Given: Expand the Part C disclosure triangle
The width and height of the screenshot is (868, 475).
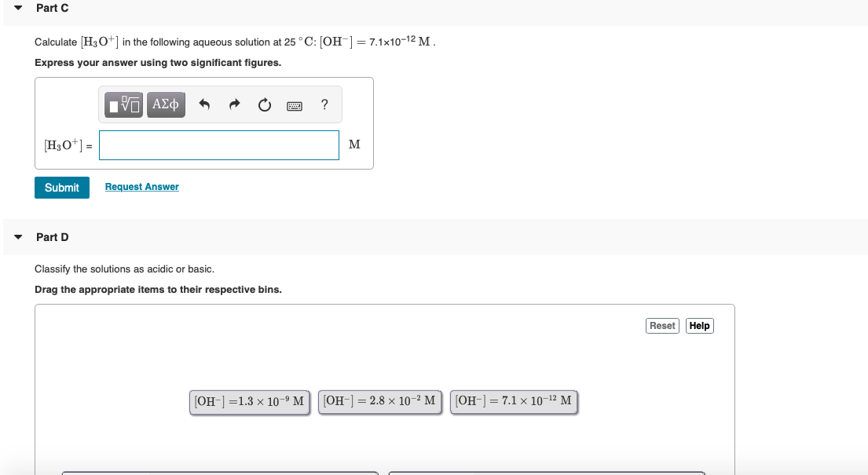Looking at the screenshot, I should click(x=17, y=8).
